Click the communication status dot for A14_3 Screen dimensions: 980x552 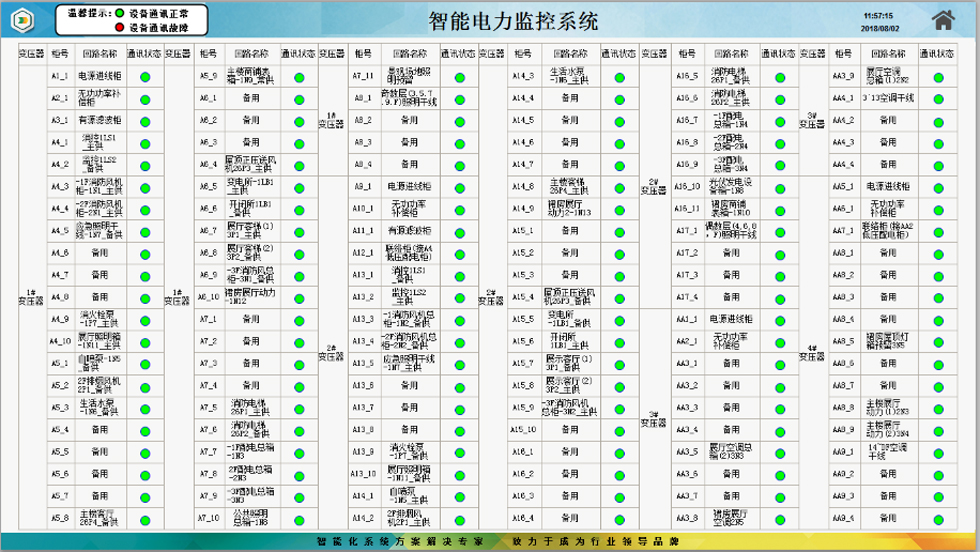(619, 76)
